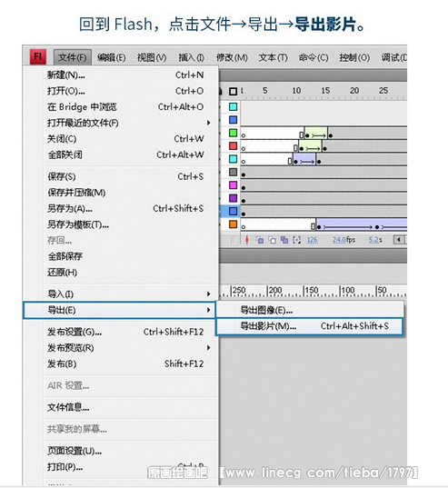Image resolution: width=448 pixels, height=488 pixels.
Task: Select 保存并压缩(M)
Action: point(120,193)
